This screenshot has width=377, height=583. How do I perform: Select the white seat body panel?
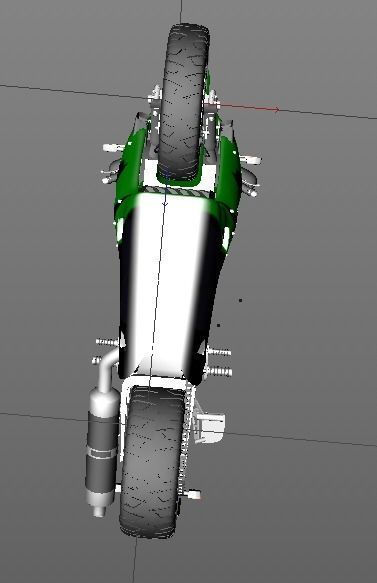[x=169, y=283]
